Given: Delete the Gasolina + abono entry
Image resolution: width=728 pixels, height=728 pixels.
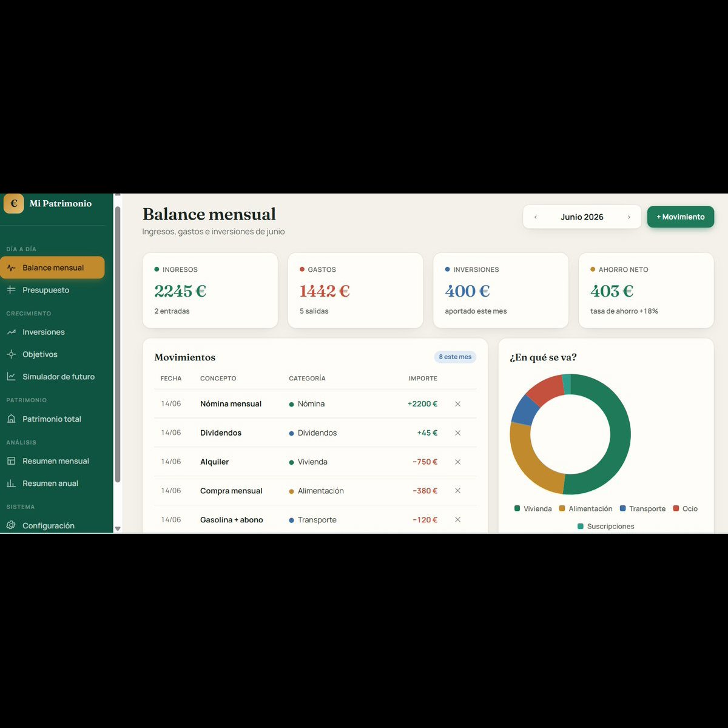Looking at the screenshot, I should tap(458, 520).
